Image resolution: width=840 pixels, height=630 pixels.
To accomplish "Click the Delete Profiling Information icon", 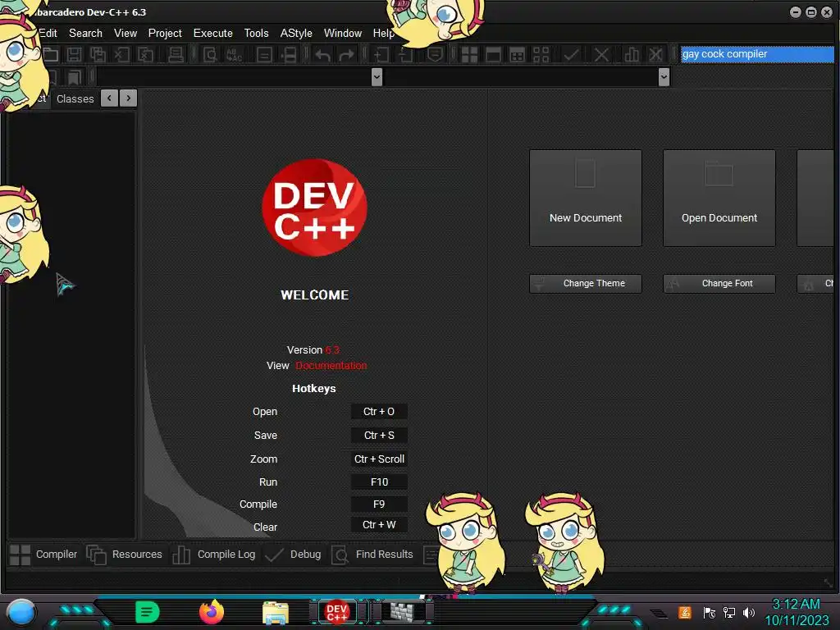I will (655, 55).
